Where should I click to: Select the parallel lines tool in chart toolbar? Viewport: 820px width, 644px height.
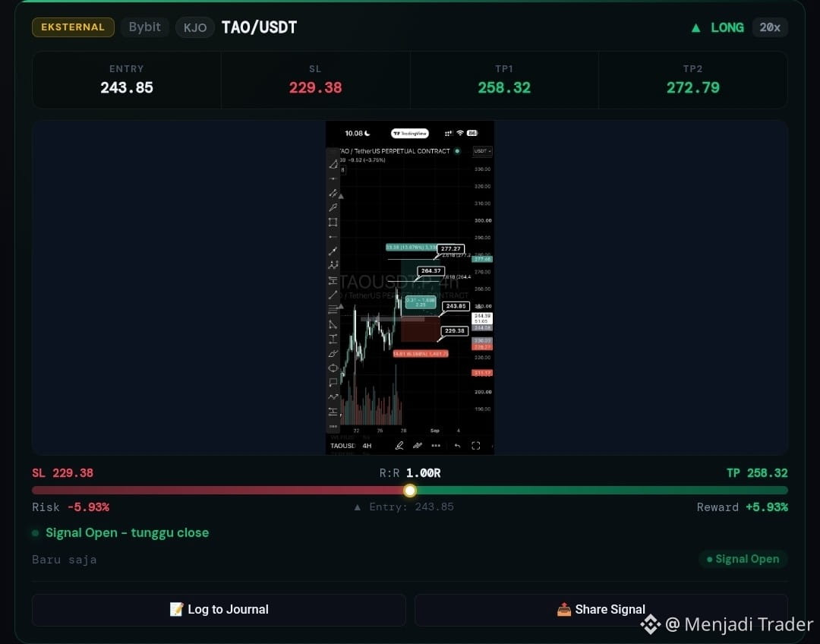[333, 193]
